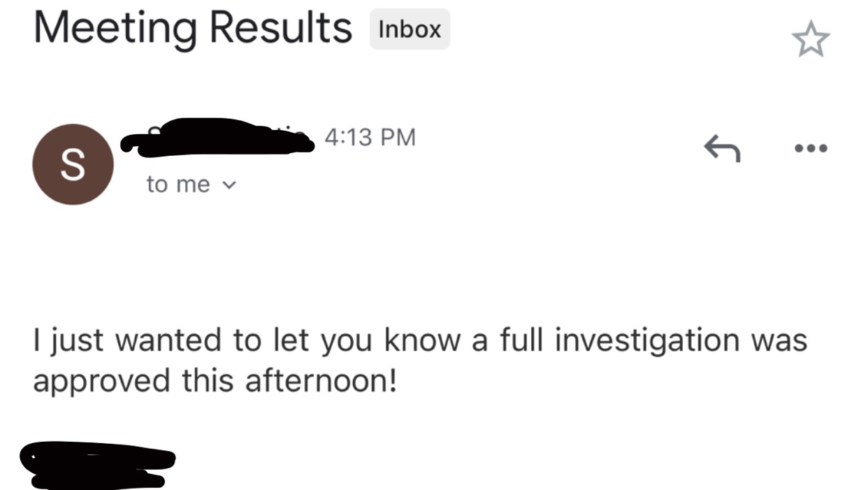Click the Inbox label chip
The height and width of the screenshot is (490, 868).
[x=410, y=29]
